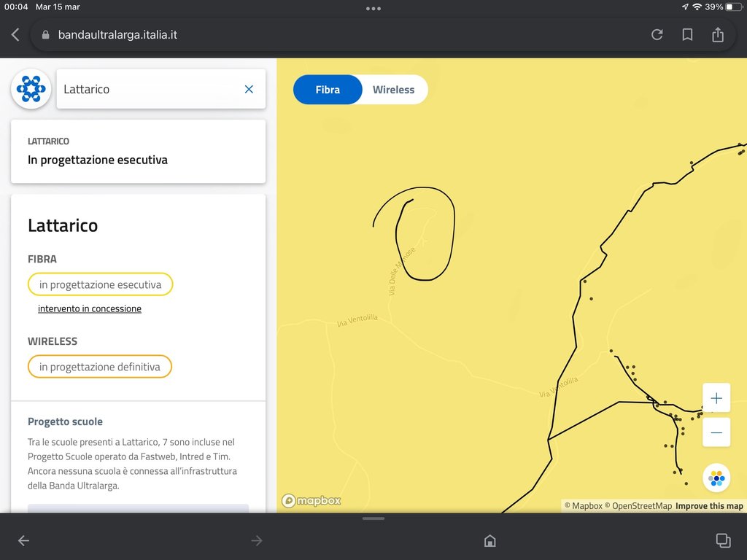Open the tabs overview icon
The image size is (747, 560).
(x=723, y=540)
